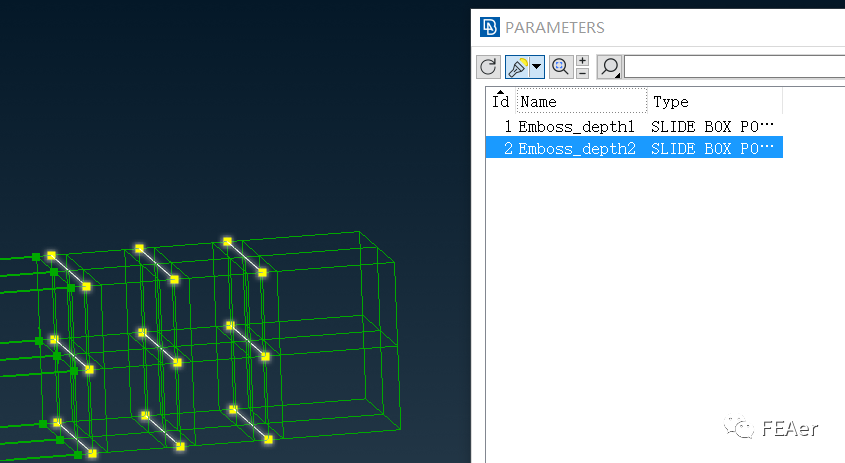The height and width of the screenshot is (463, 845).
Task: Click the FEAer watermark logo icon
Action: (x=741, y=428)
